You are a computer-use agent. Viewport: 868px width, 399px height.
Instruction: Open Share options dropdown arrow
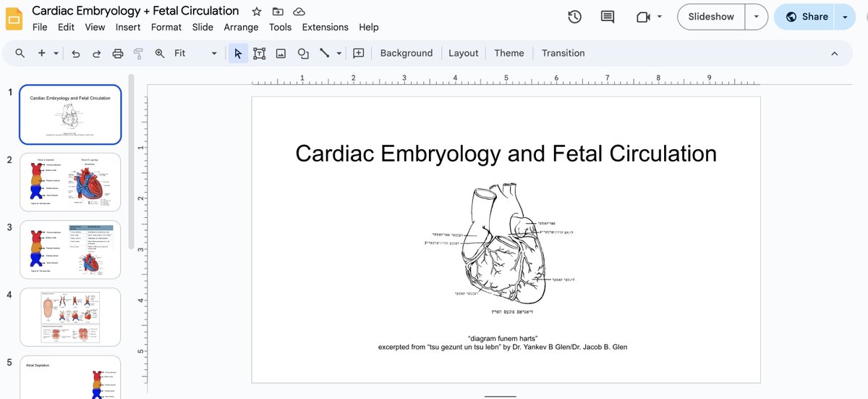pos(845,17)
